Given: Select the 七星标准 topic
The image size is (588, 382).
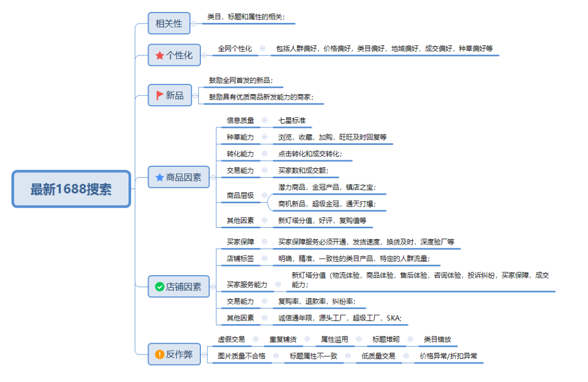Looking at the screenshot, I should pos(292,120).
